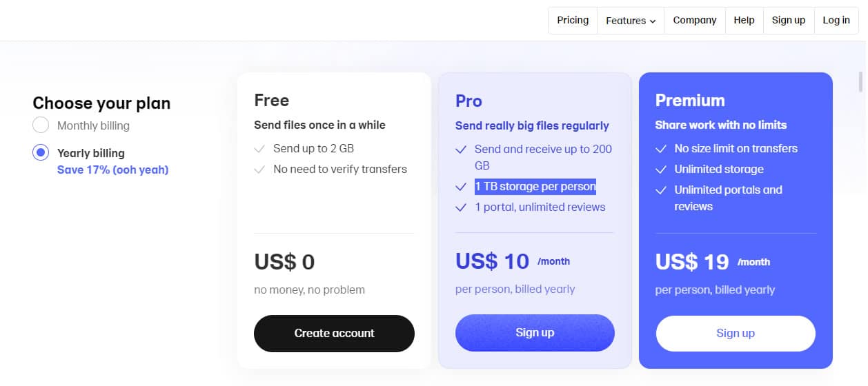Select the Yearly billing radio option

tap(41, 152)
